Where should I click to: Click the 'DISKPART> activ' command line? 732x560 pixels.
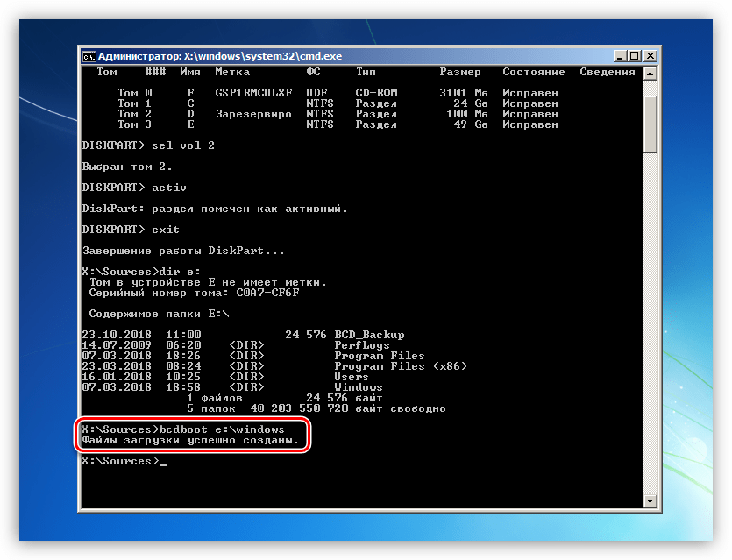pyautogui.click(x=134, y=188)
